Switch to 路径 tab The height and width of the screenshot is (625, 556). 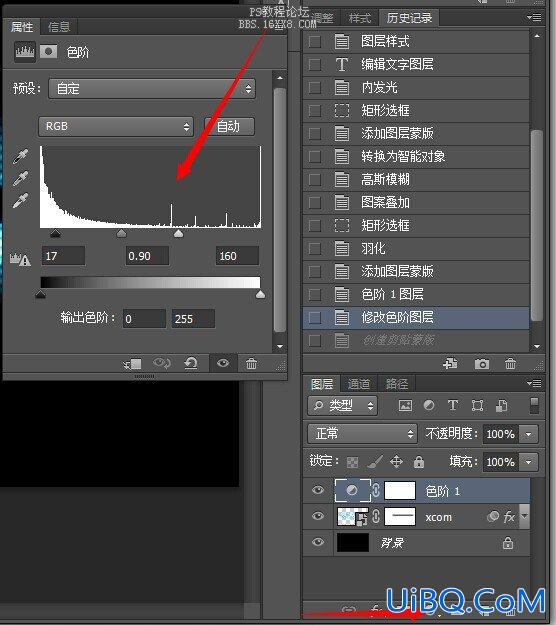(397, 384)
